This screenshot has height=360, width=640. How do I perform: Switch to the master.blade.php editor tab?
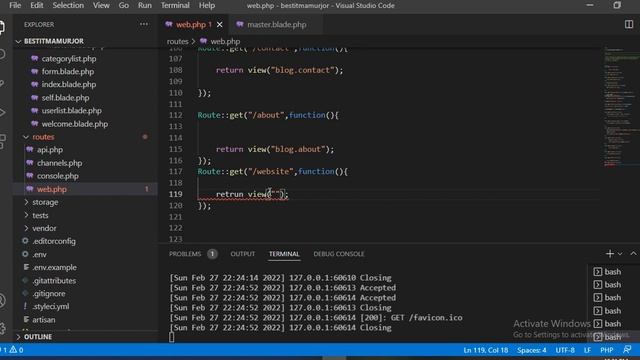click(x=276, y=24)
